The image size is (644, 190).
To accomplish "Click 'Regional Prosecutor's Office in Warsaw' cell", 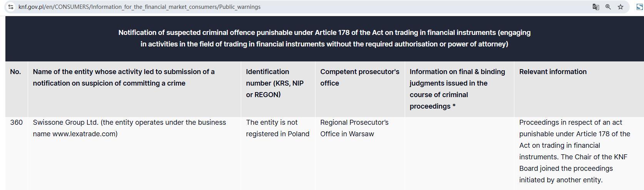I will tap(354, 128).
